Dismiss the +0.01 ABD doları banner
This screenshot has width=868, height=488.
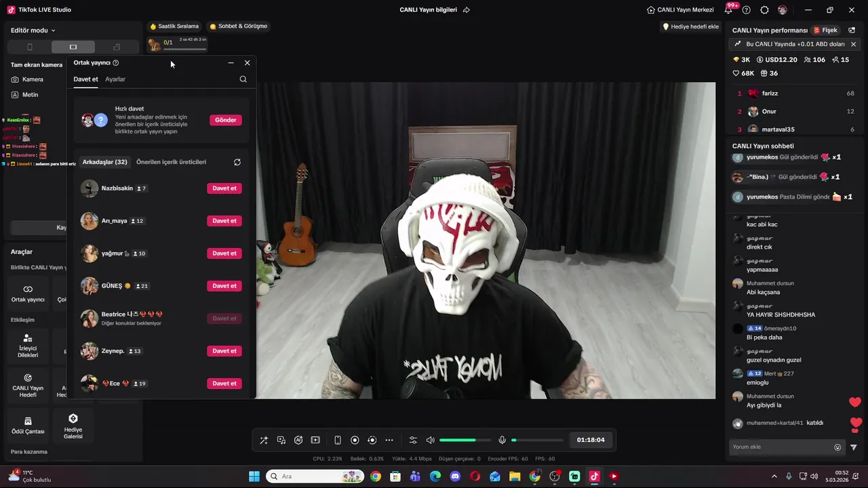(853, 44)
